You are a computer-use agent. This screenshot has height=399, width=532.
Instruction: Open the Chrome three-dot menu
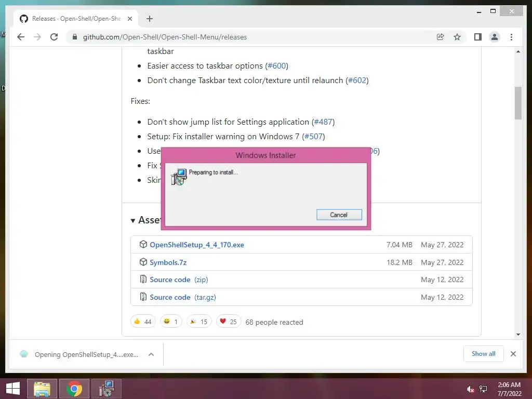pos(512,37)
